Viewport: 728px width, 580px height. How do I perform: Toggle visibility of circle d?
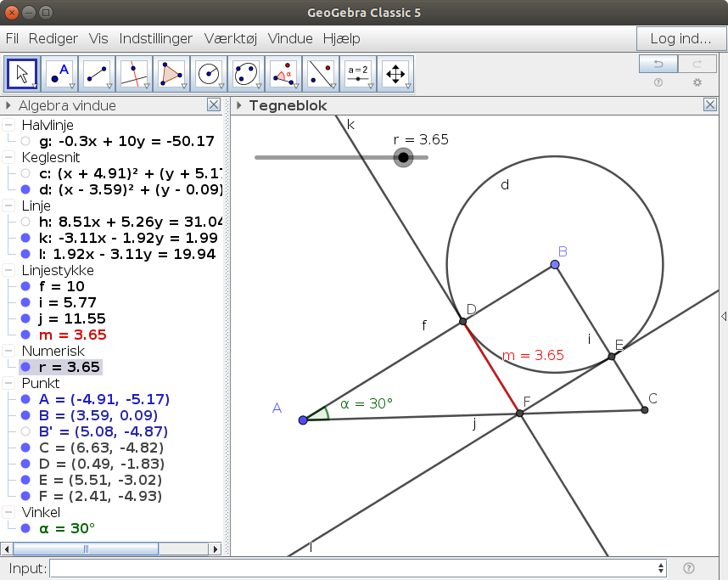[x=25, y=189]
